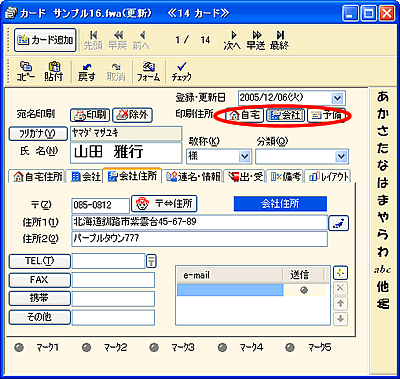This screenshot has width=400, height=379.
Task: Switch to the 会社 tab
Action: [x=85, y=176]
